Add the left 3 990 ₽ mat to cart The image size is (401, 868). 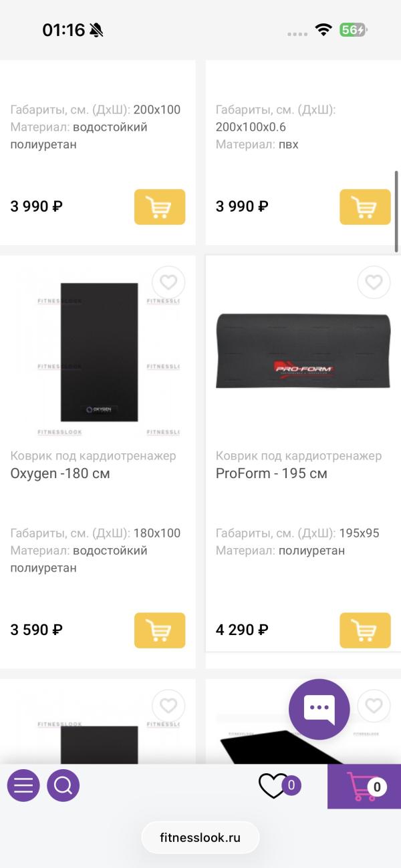point(159,207)
